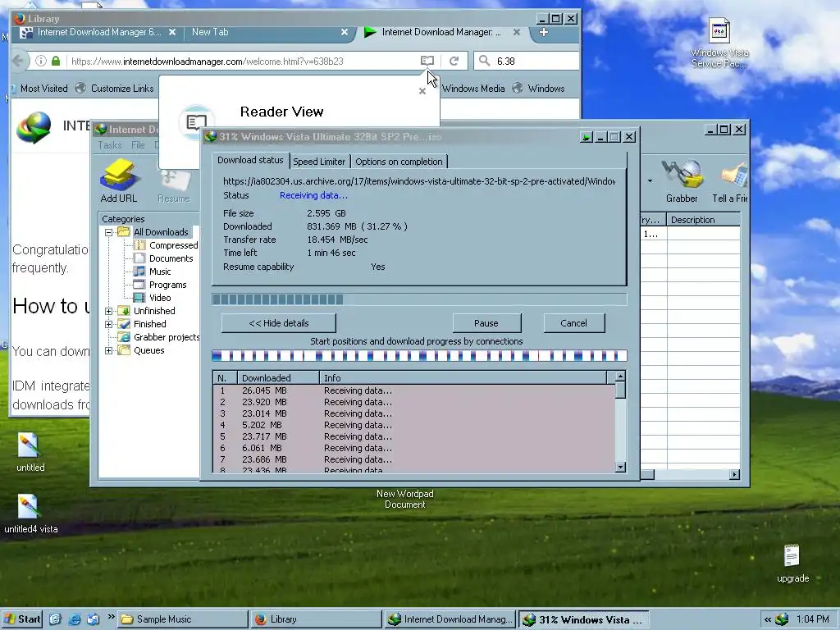The image size is (840, 630).
Task: Open the Options on completion tab
Action: pos(399,162)
